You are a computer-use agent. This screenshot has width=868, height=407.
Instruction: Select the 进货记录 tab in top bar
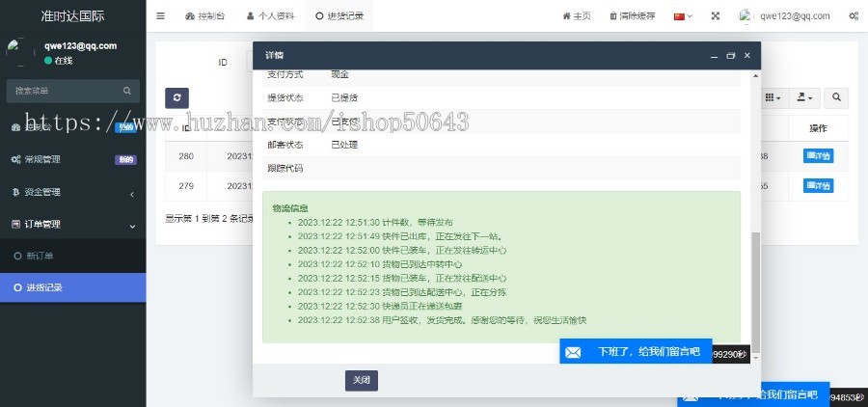[x=339, y=16]
